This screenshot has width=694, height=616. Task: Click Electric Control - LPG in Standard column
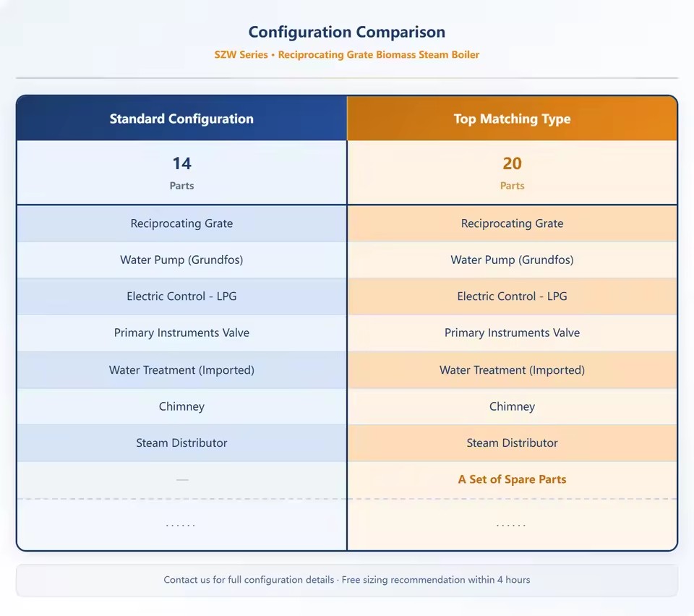[181, 296]
